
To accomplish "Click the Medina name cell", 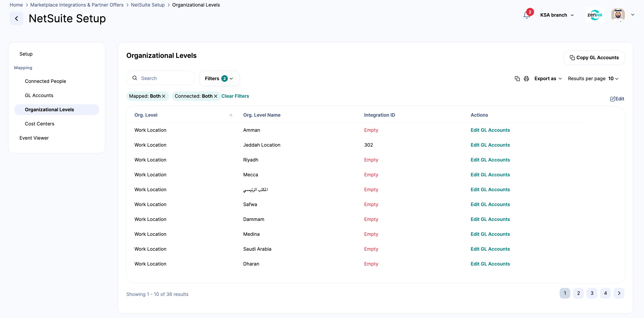I will coord(251,234).
